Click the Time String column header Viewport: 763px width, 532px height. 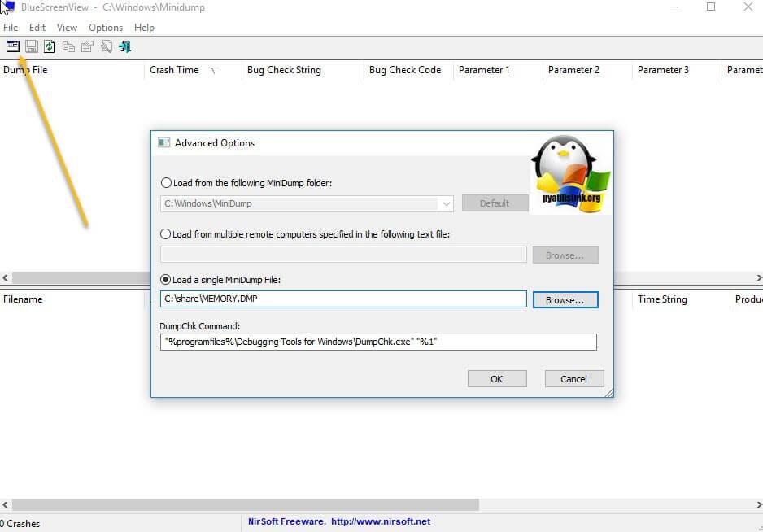coord(681,299)
